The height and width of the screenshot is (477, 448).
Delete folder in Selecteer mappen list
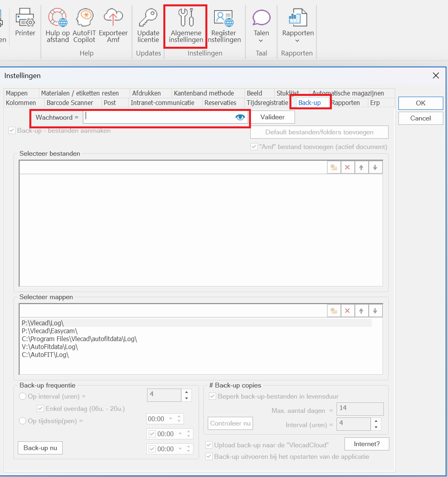(x=347, y=311)
